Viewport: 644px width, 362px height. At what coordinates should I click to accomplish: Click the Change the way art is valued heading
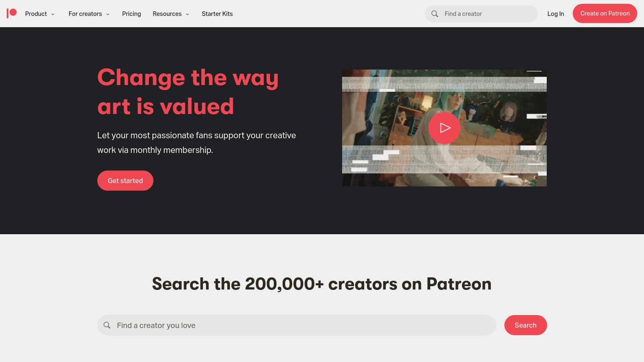tap(188, 92)
